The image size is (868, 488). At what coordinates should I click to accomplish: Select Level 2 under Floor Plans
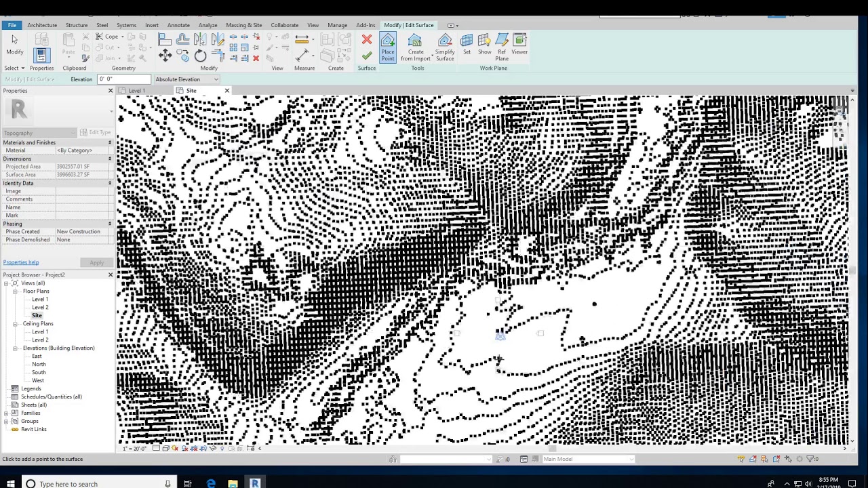[40, 307]
